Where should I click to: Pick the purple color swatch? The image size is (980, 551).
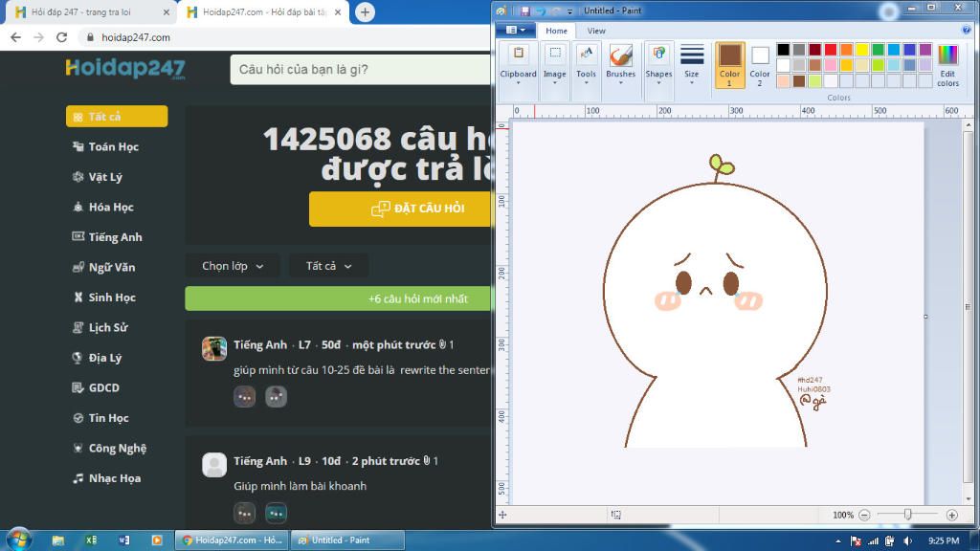(x=925, y=50)
